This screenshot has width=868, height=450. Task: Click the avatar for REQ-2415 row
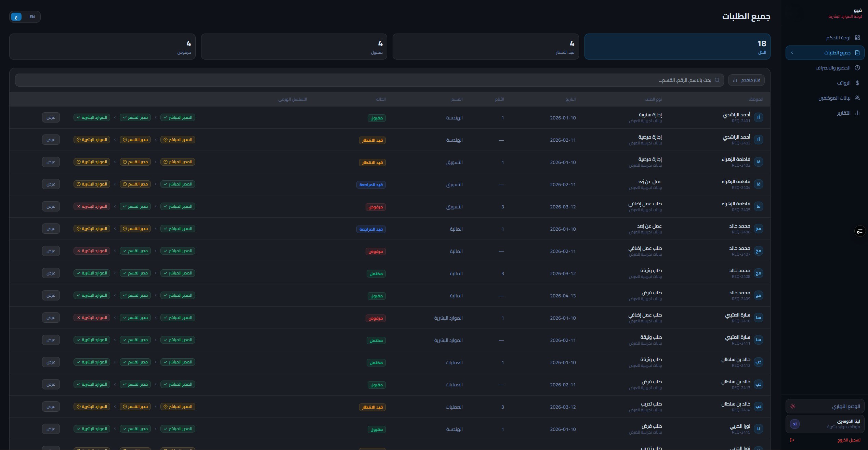click(759, 429)
